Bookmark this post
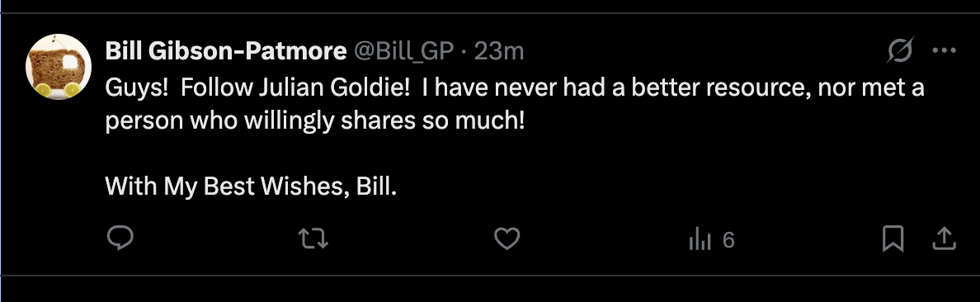 click(x=893, y=238)
